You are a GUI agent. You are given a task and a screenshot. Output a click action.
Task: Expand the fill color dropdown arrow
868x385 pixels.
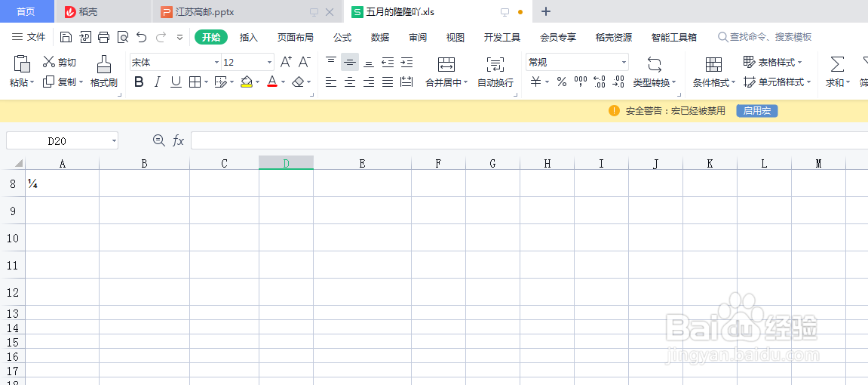coord(258,82)
